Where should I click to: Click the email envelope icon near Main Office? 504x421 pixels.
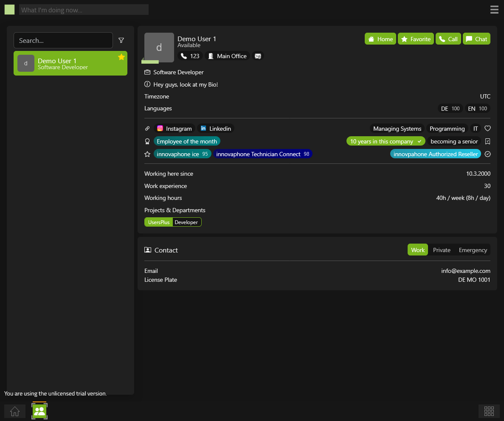point(258,56)
